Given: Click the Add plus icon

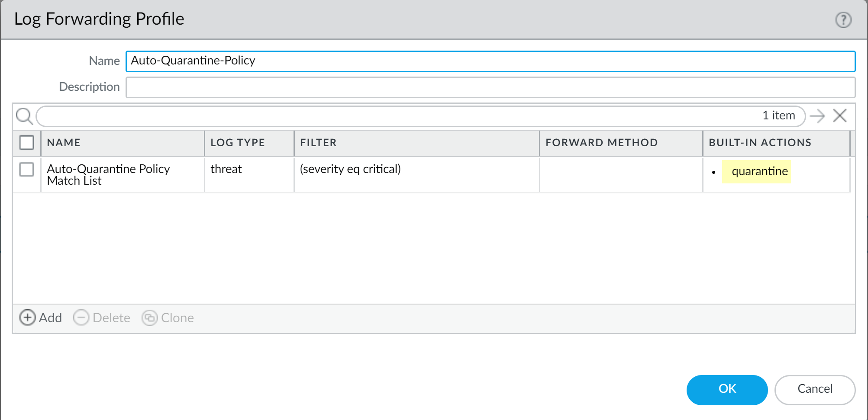Looking at the screenshot, I should [x=28, y=318].
